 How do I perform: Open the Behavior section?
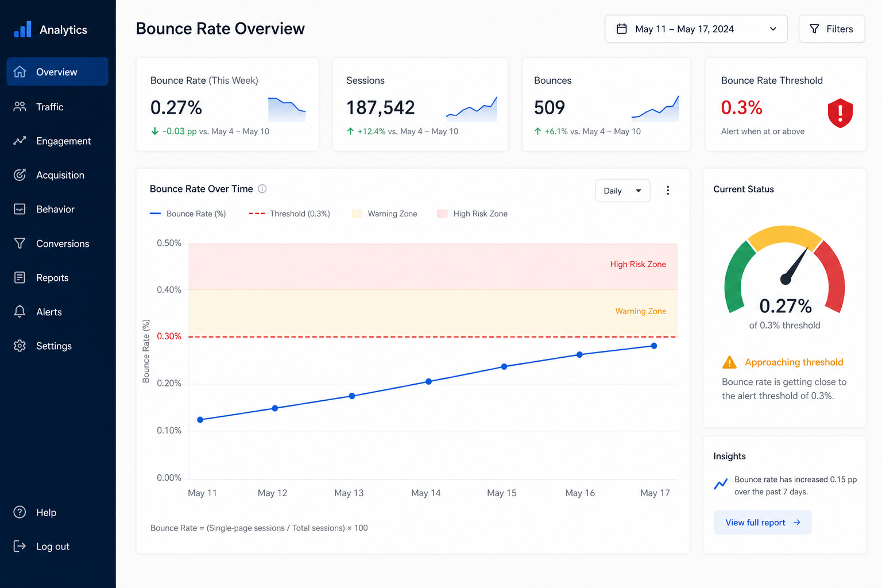pos(57,209)
